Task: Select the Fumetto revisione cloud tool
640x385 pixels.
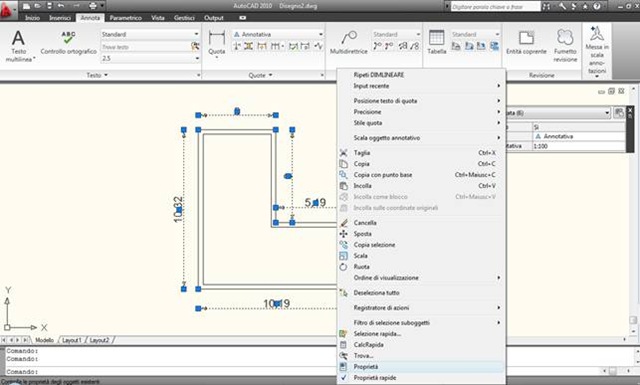Action: pos(565,46)
